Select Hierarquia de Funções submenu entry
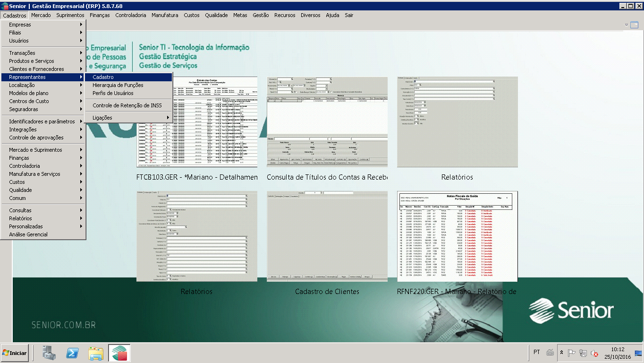The width and height of the screenshot is (644, 363). [128, 85]
